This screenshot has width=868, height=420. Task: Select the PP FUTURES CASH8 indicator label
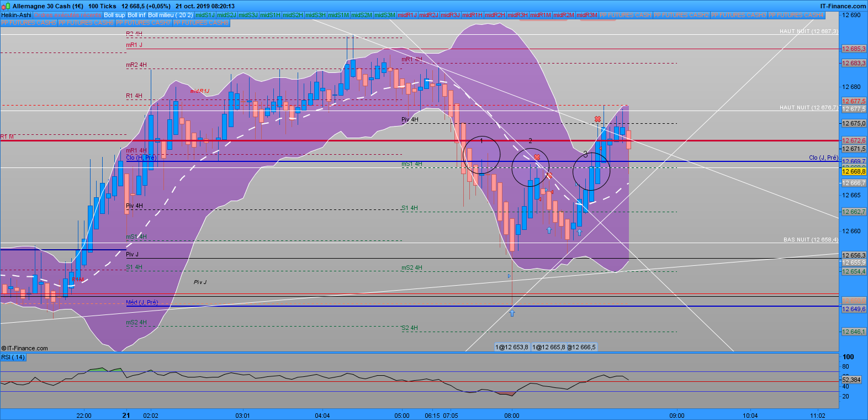pos(201,23)
